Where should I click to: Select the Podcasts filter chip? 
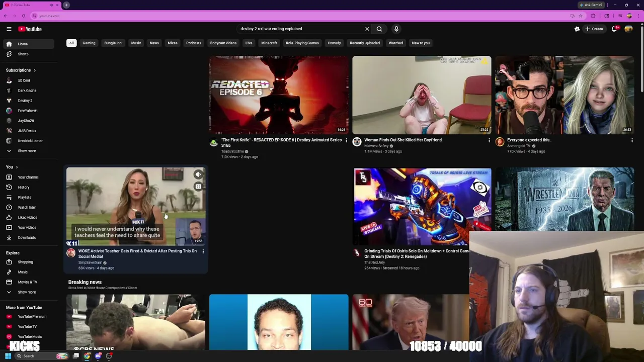[x=194, y=43]
